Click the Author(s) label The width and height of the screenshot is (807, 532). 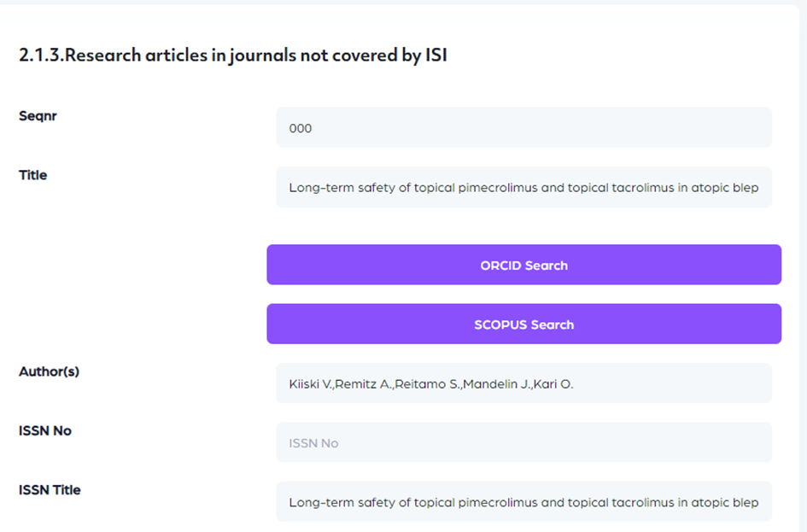(x=49, y=371)
